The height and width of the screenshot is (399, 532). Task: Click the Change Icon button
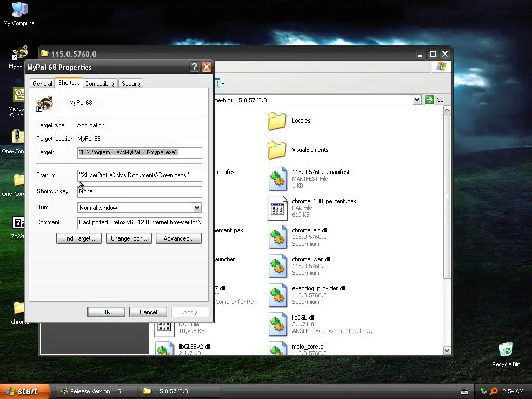click(x=129, y=238)
